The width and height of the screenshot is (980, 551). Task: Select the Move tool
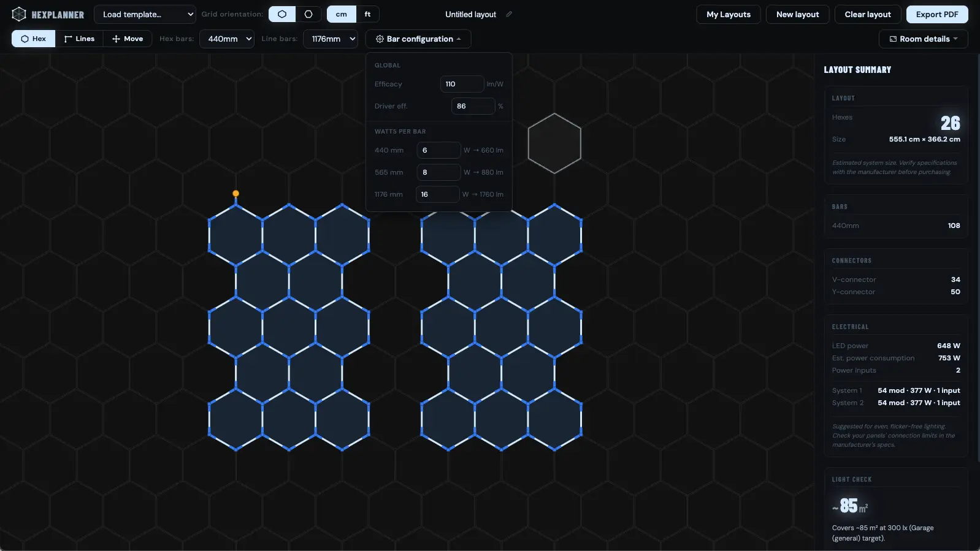point(128,39)
